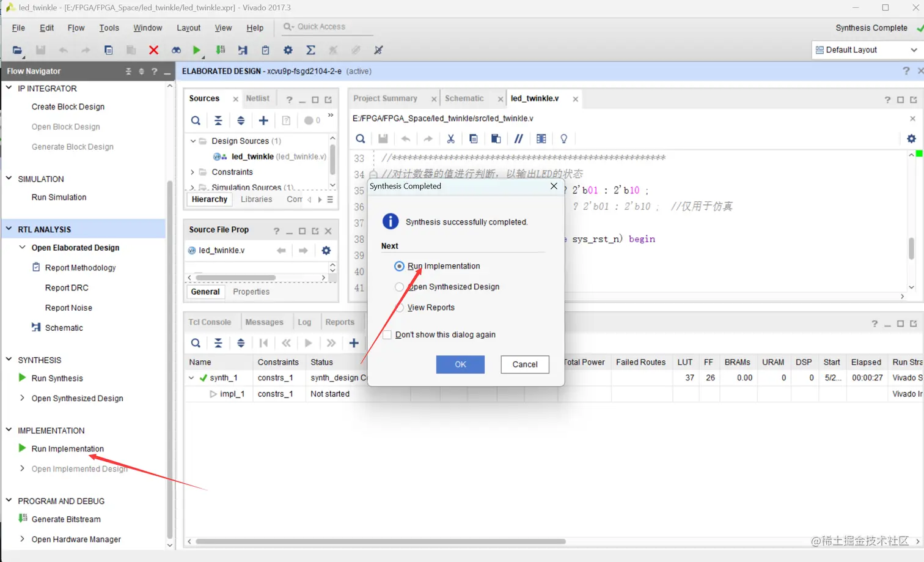Click the Design Runs horizontal scrollbar
924x562 pixels.
381,541
